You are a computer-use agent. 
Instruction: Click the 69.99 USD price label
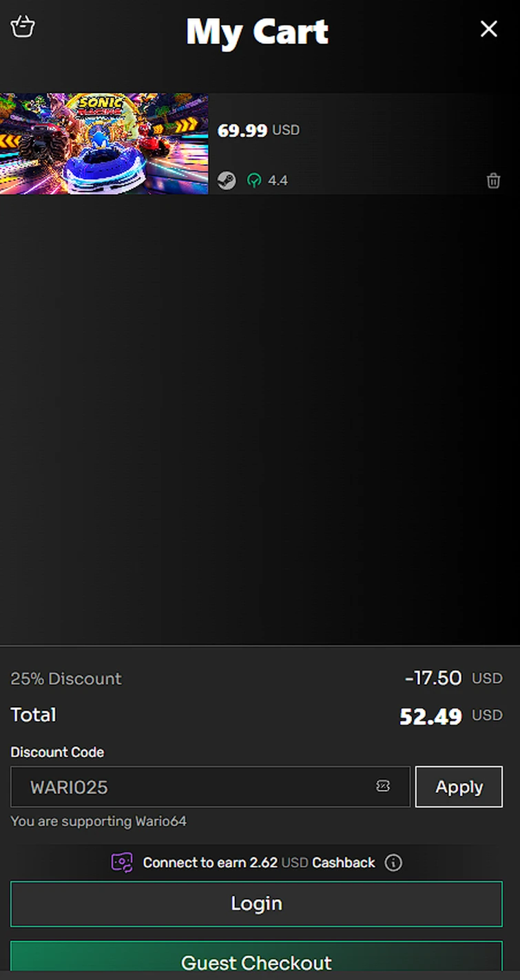[258, 130]
